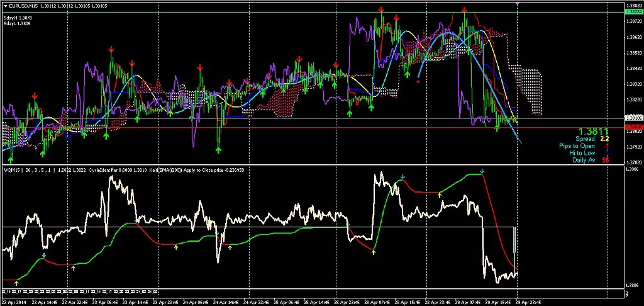Click the 5dayH 1.3878 label
Screen dimensions: 644x306
pyautogui.click(x=18, y=18)
